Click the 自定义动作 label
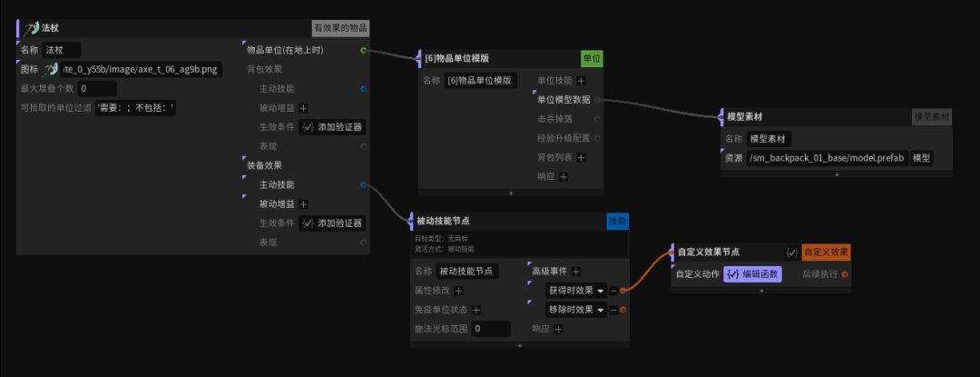 [x=698, y=274]
